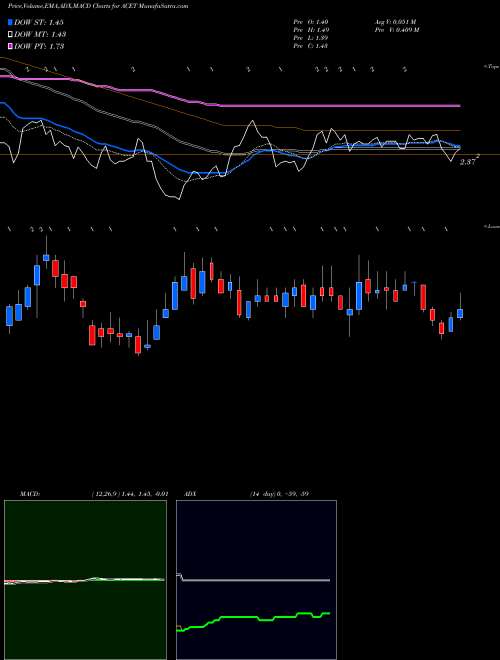Click inside the ADX indicator chart

[256, 580]
